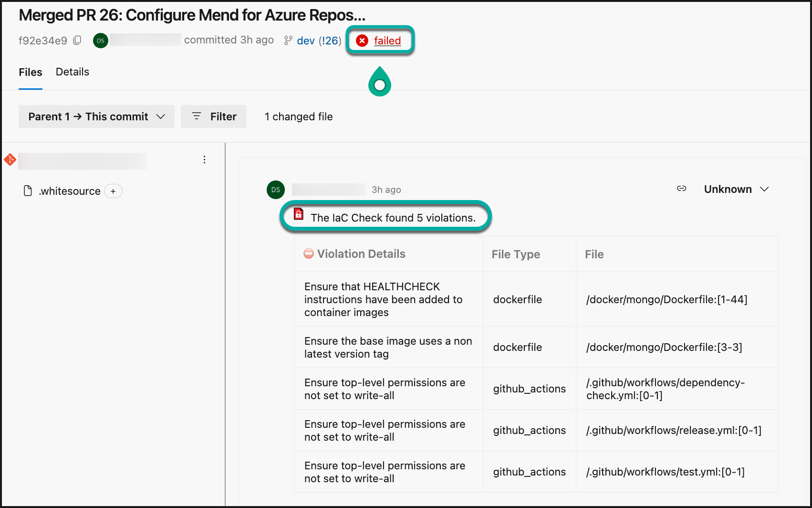This screenshot has height=508, width=812.
Task: Open the dev branch link
Action: 305,41
